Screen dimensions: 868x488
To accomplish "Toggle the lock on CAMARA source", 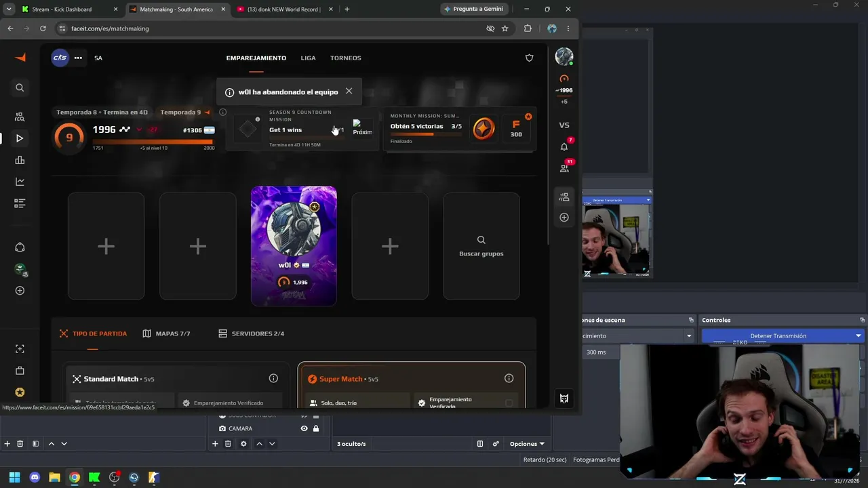I will click(x=316, y=428).
